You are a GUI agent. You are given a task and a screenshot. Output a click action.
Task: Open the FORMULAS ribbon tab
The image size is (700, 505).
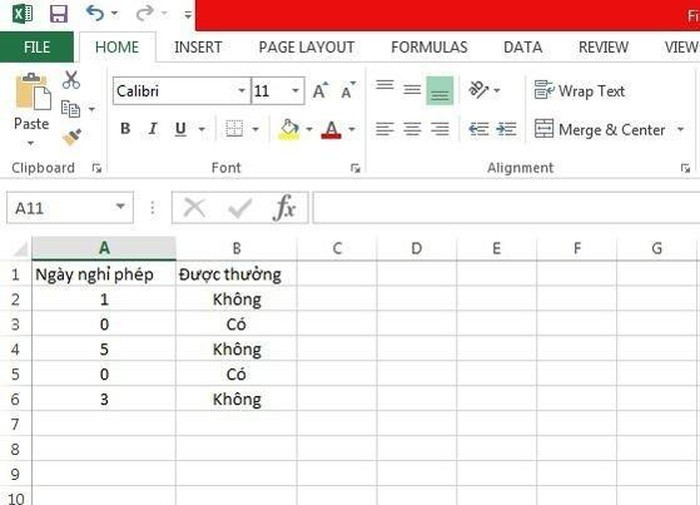[429, 47]
